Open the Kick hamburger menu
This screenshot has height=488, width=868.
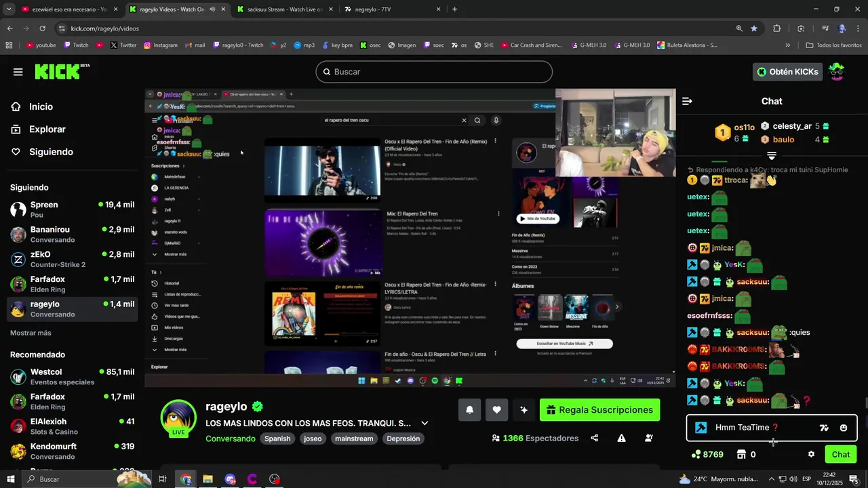tap(18, 72)
